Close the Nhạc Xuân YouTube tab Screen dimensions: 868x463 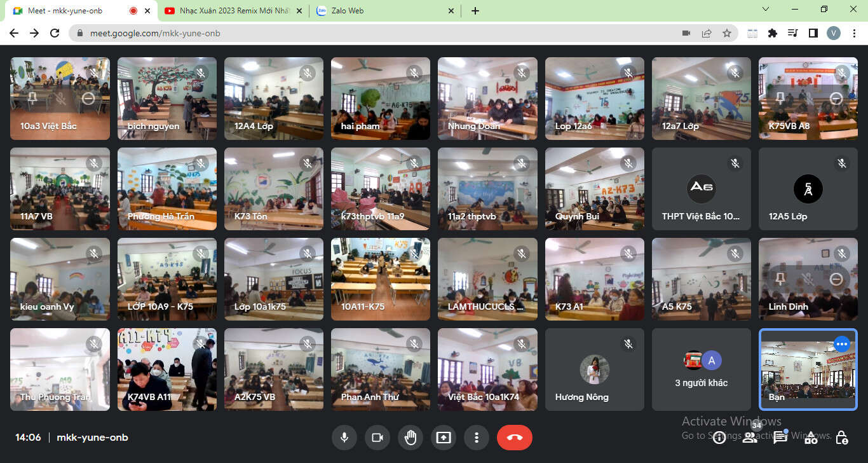(x=299, y=11)
